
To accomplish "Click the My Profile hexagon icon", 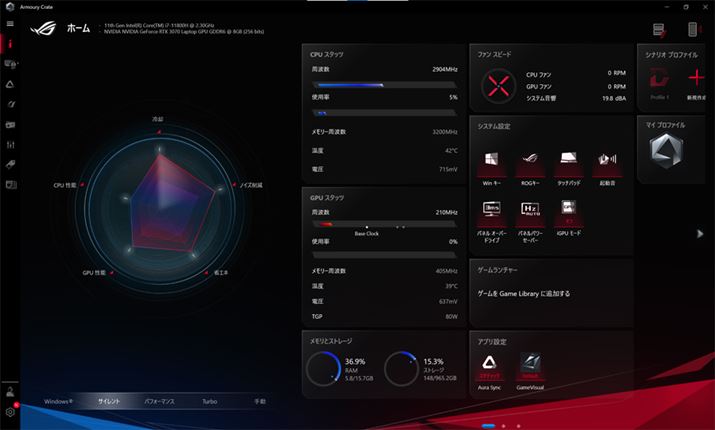I will point(665,150).
